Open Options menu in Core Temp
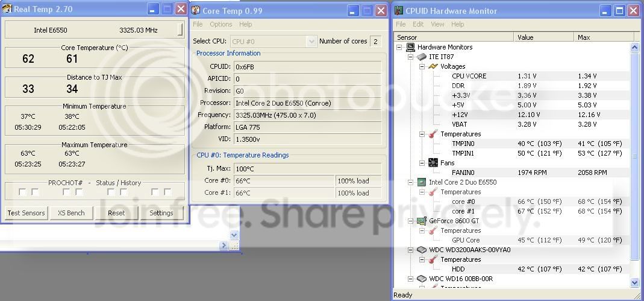The width and height of the screenshot is (644, 301). point(221,24)
